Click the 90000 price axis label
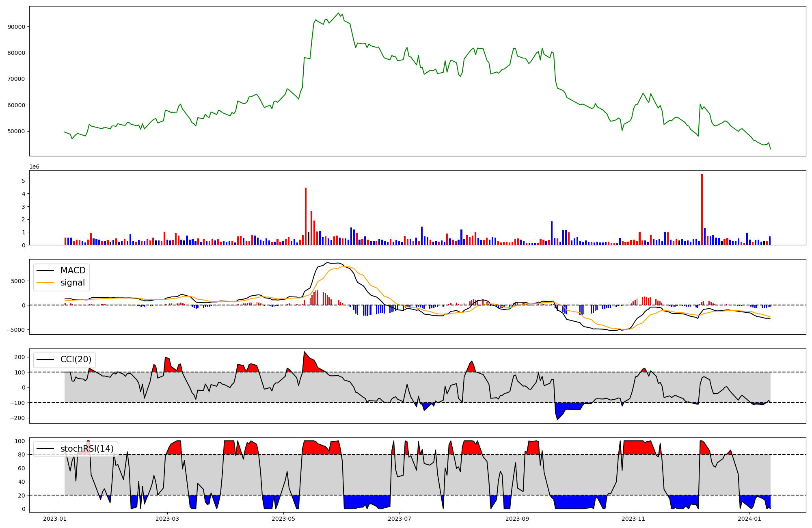Screen dimensions: 812x528 coord(17,27)
